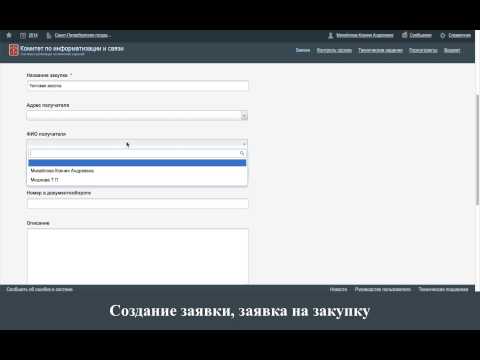The width and height of the screenshot is (480, 360).
Task: Open the Сообщения link in top bar
Action: [x=421, y=35]
